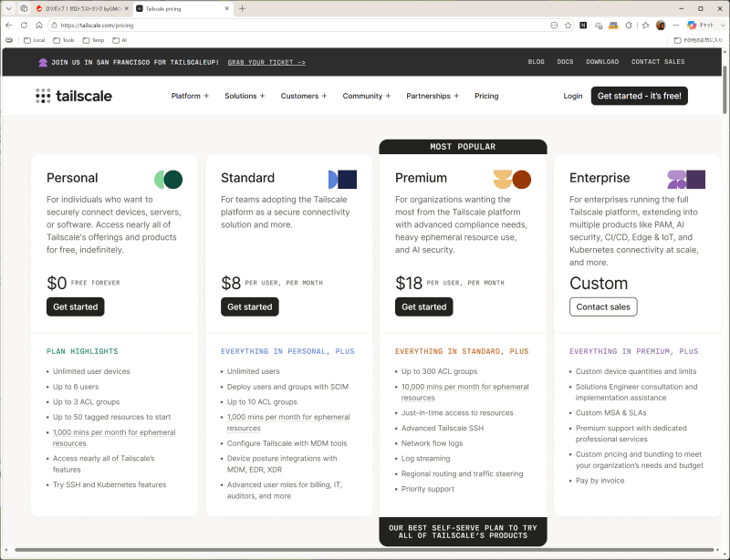Screen dimensions: 730x560
Task: Click the "$18" price text
Action: pos(408,283)
